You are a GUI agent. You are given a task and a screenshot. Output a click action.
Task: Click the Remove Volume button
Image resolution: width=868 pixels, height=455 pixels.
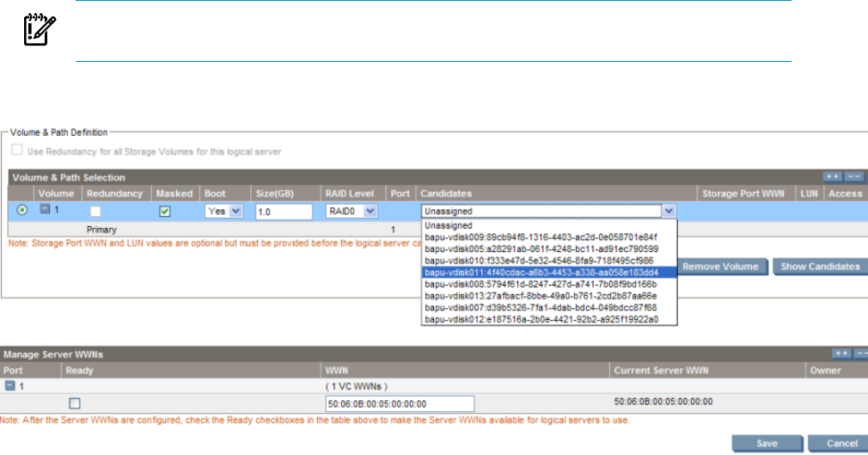(x=720, y=267)
